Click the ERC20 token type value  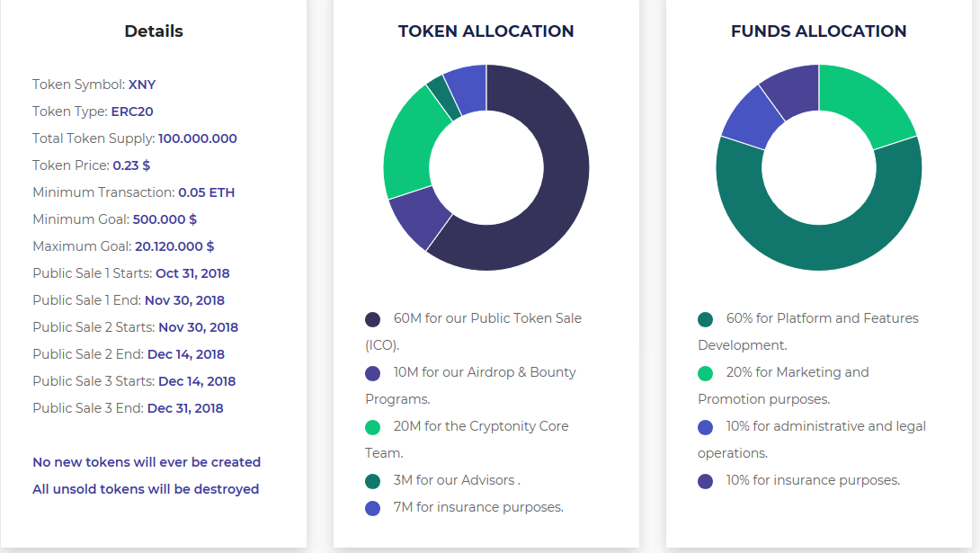click(133, 111)
